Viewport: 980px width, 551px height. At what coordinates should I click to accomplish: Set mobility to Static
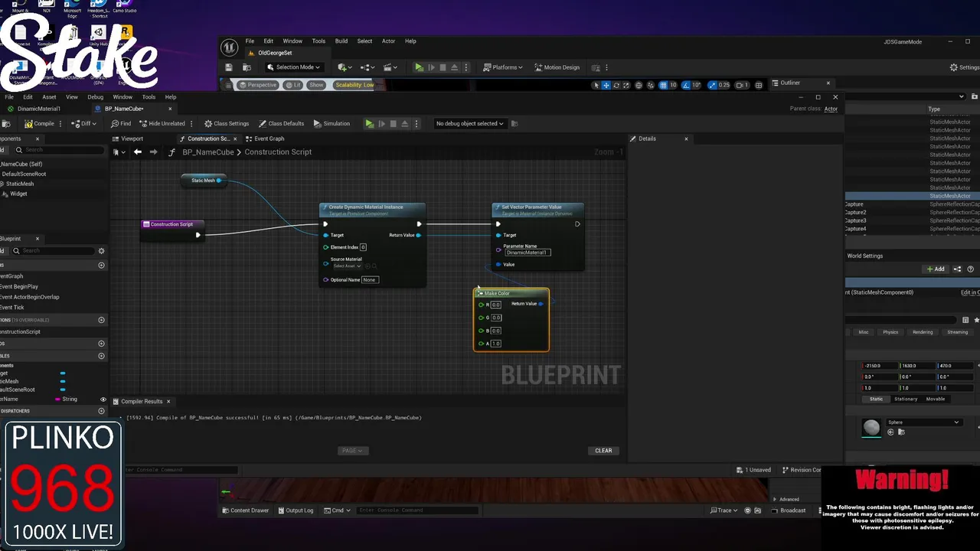point(876,399)
